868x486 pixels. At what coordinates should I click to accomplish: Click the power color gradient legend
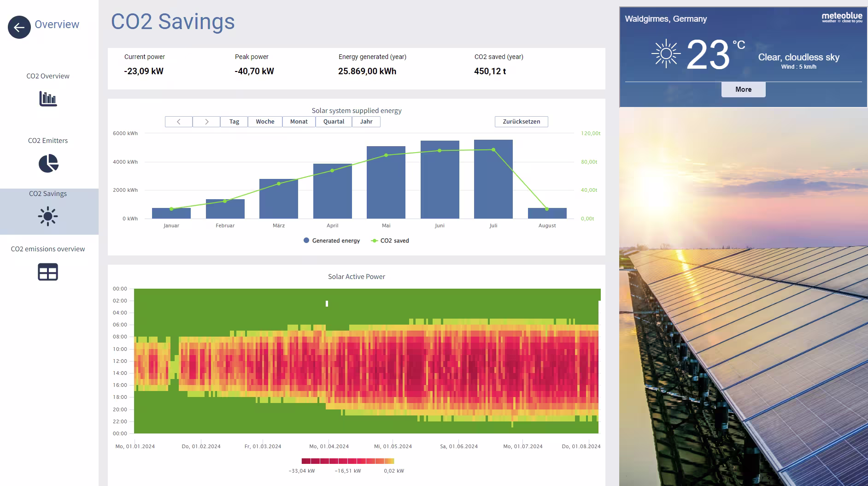pos(348,461)
